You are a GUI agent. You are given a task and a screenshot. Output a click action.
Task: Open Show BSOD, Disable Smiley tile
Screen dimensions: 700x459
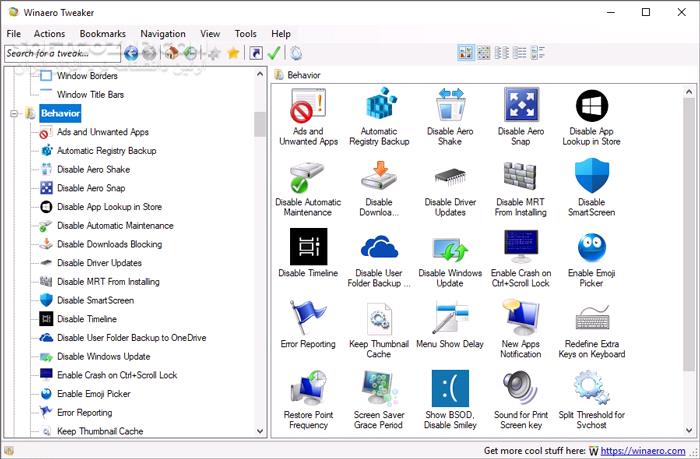450,400
